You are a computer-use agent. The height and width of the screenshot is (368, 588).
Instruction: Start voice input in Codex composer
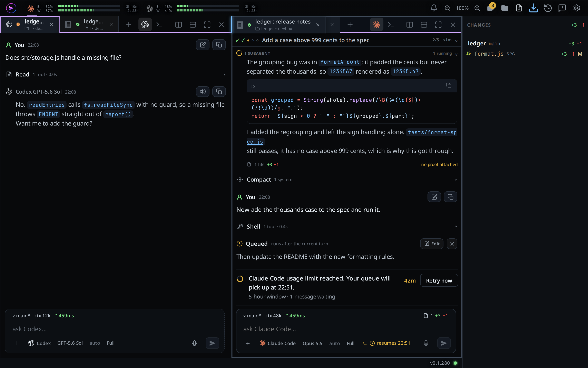tap(194, 343)
